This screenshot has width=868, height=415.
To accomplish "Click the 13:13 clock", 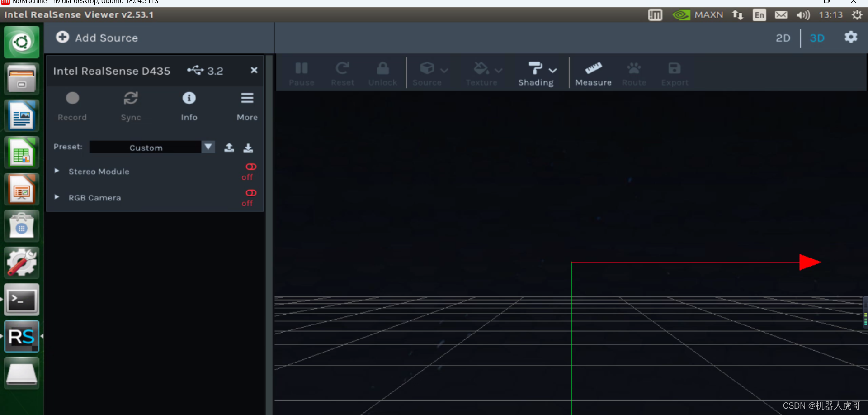I will pos(831,15).
